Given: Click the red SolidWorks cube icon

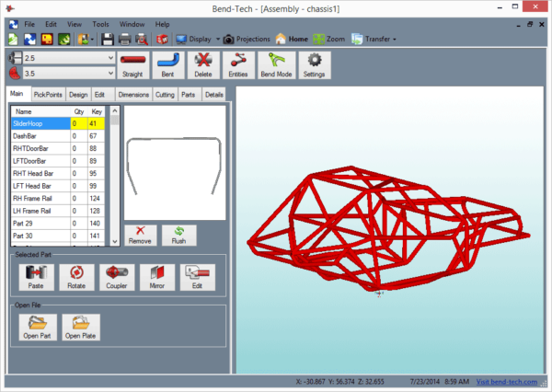Looking at the screenshot, I should (x=162, y=39).
